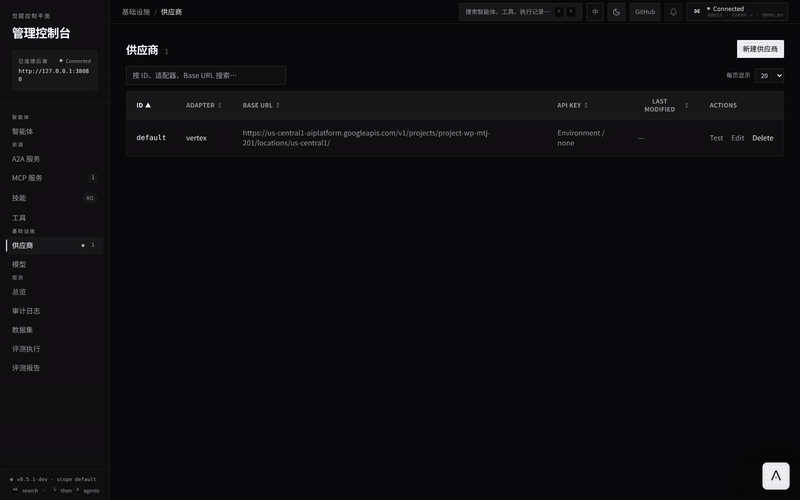
Task: Click the v0.5.1-dev version label
Action: point(32,479)
